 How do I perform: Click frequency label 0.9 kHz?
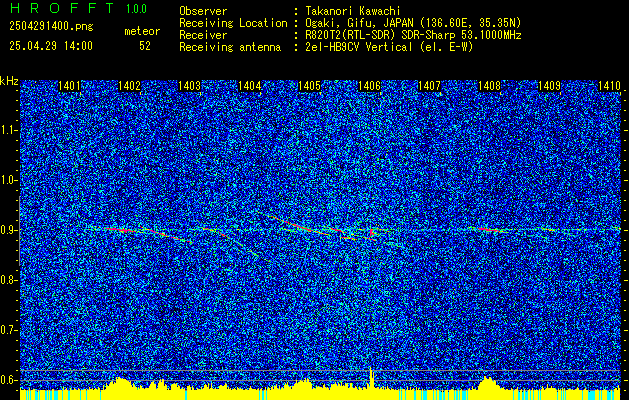(x=7, y=230)
